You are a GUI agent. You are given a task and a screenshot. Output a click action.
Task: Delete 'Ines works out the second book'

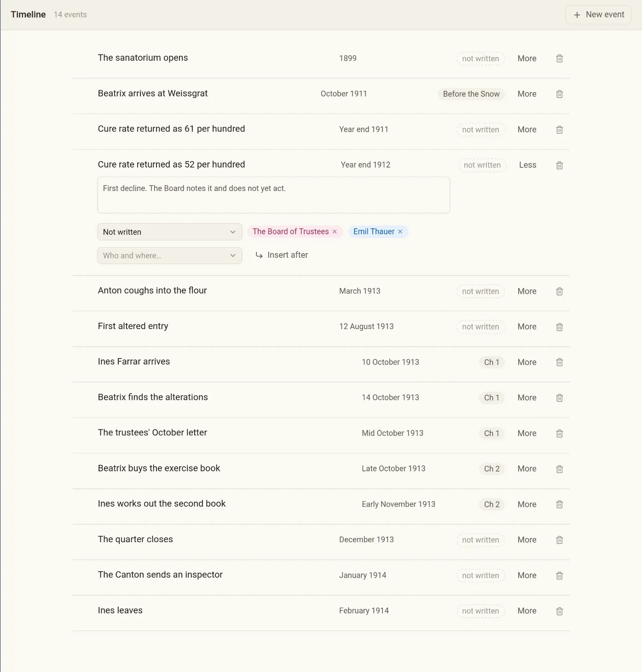point(559,504)
